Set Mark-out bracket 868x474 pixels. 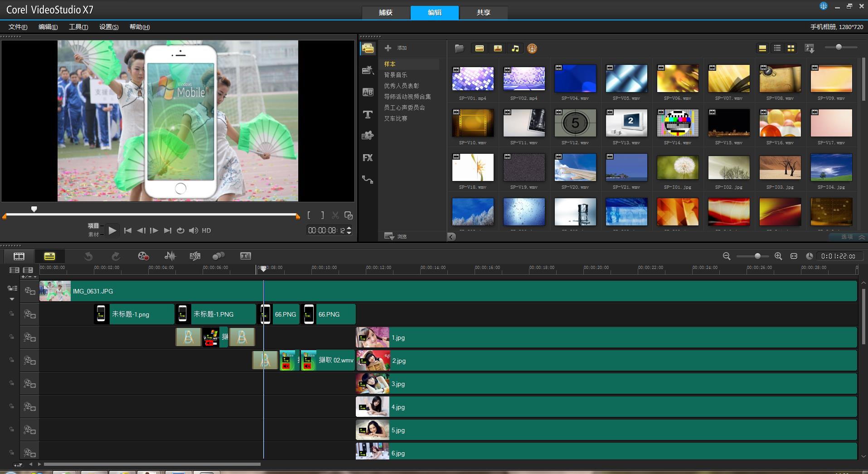click(322, 215)
